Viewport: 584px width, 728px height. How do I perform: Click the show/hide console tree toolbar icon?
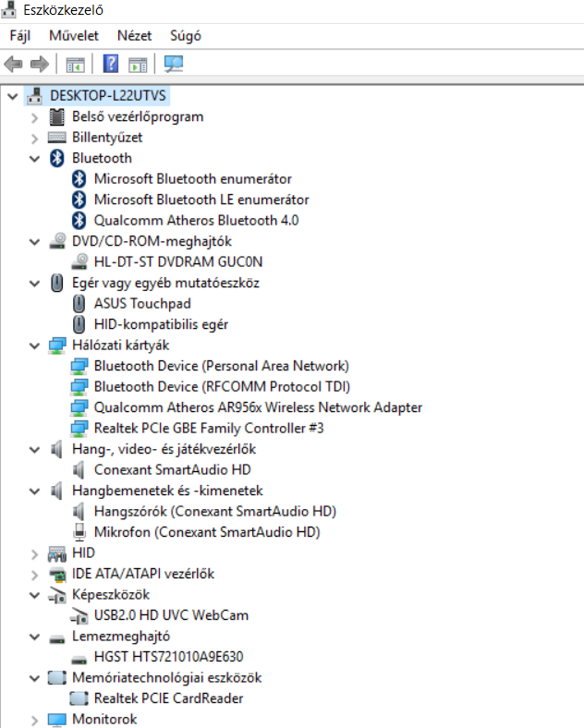click(x=75, y=65)
